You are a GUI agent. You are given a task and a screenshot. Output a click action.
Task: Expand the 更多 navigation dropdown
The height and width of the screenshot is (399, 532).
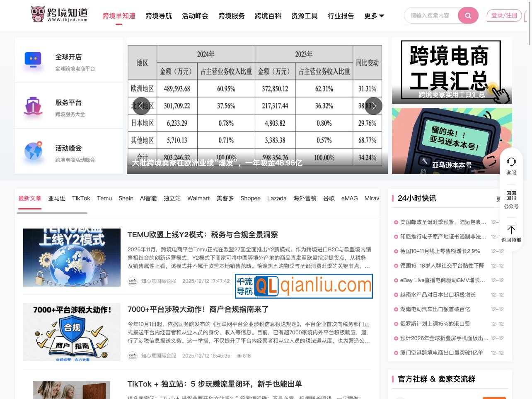pyautogui.click(x=373, y=15)
